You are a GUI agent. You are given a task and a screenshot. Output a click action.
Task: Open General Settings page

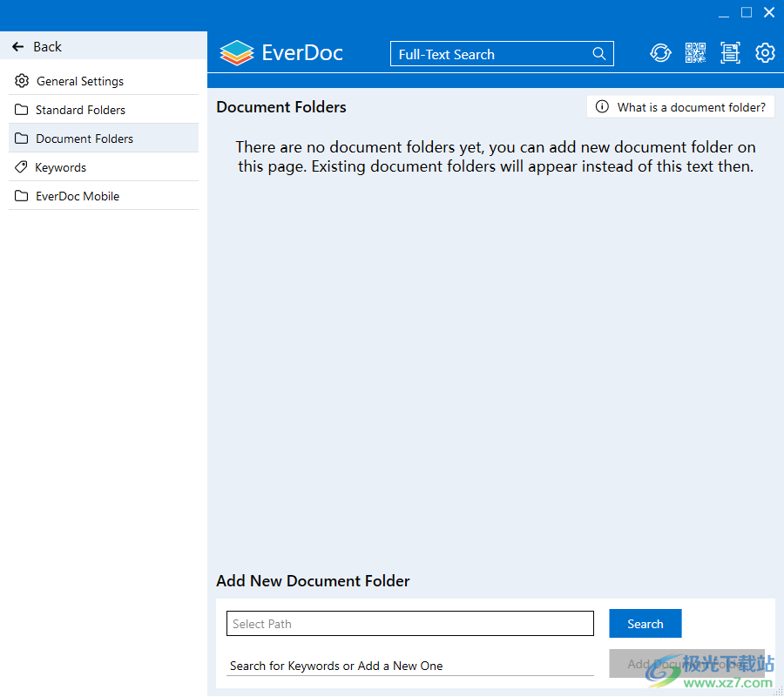point(104,81)
